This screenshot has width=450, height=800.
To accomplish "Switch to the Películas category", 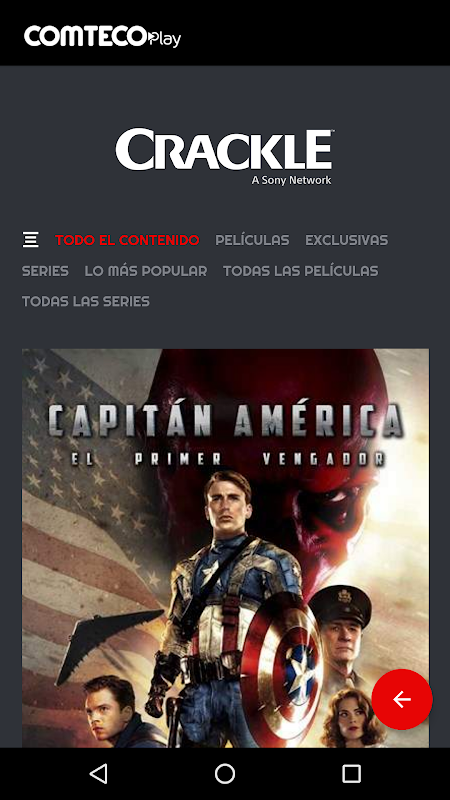I will click(x=252, y=240).
